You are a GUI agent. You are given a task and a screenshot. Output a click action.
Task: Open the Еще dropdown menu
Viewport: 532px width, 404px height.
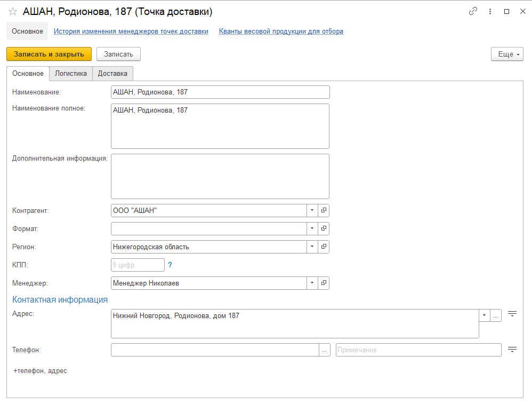(507, 54)
